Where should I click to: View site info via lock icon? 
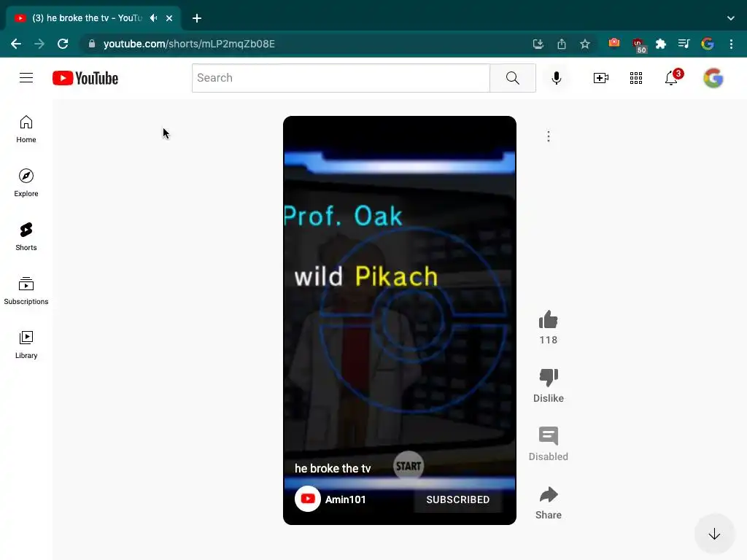[92, 44]
